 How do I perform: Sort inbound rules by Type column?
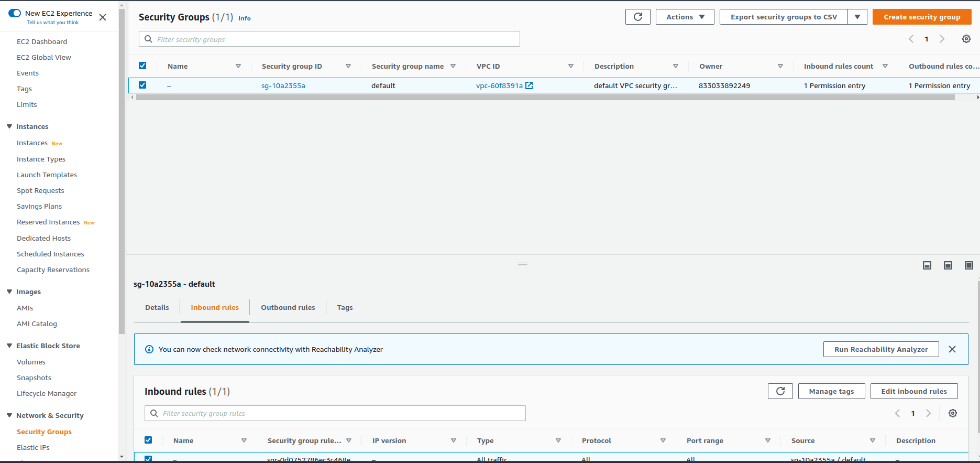(558, 440)
